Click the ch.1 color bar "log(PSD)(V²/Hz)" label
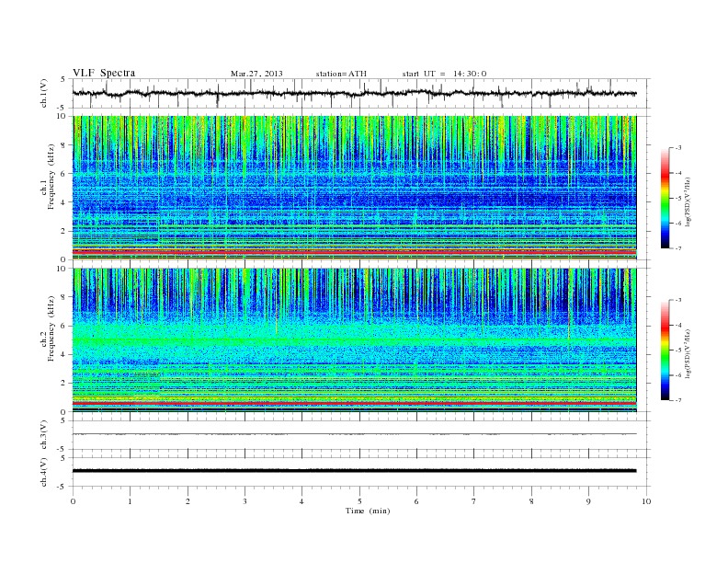The height and width of the screenshot is (563, 728). coord(688,201)
